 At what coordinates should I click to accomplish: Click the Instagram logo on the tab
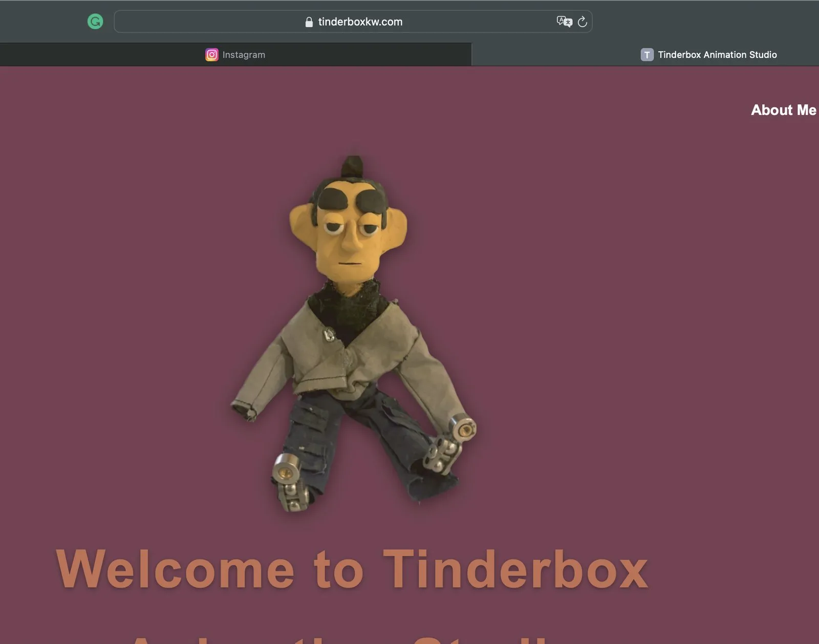point(212,55)
